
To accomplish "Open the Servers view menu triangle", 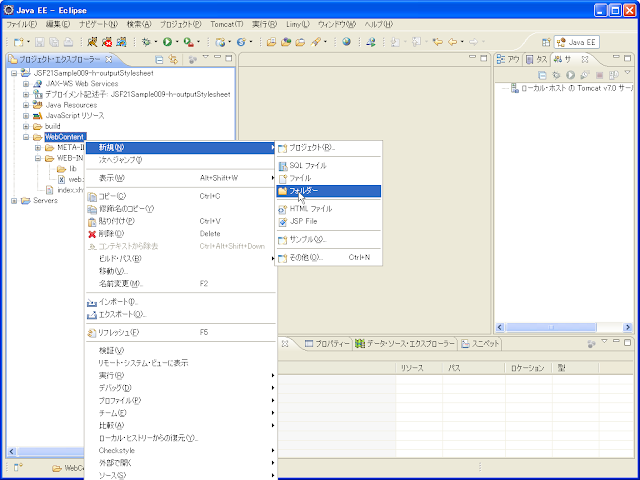I will pos(628,73).
